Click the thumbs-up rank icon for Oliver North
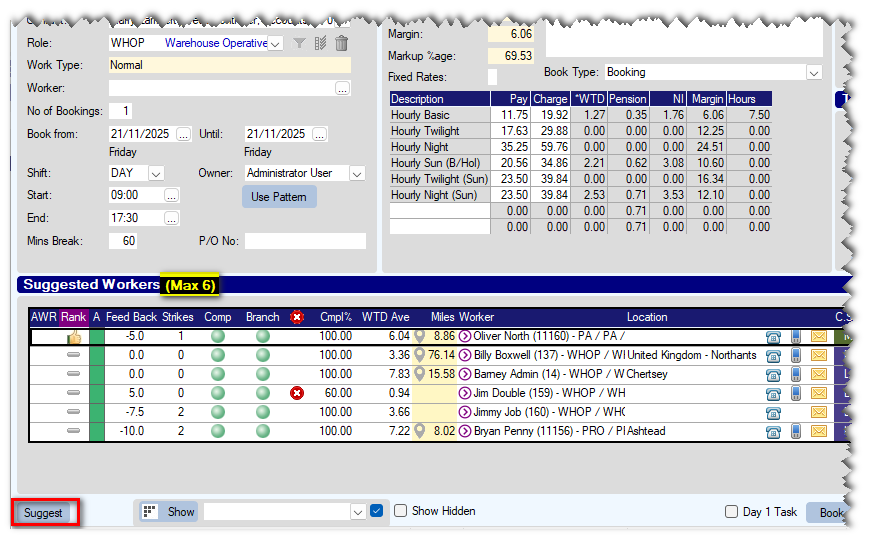The height and width of the screenshot is (539, 870). pos(74,337)
